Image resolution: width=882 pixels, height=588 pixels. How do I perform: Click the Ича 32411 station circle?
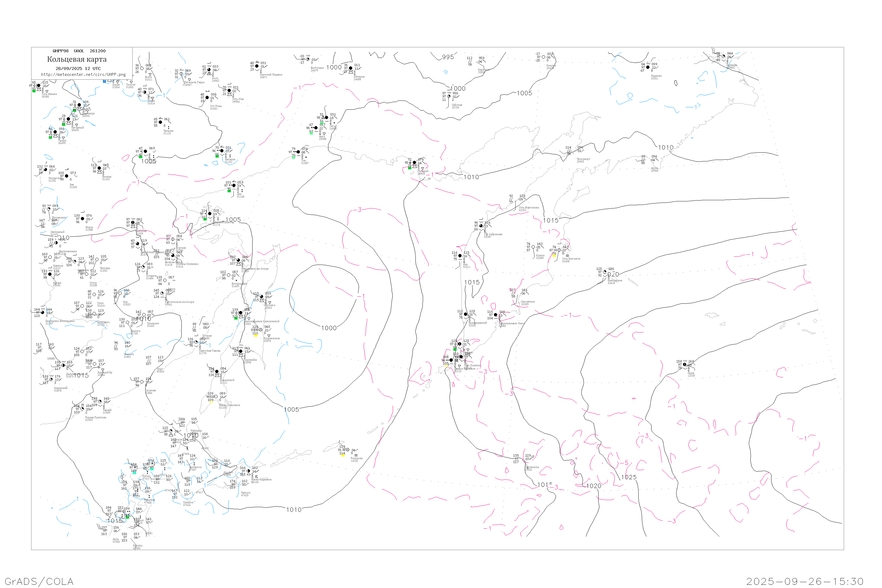tap(460, 256)
